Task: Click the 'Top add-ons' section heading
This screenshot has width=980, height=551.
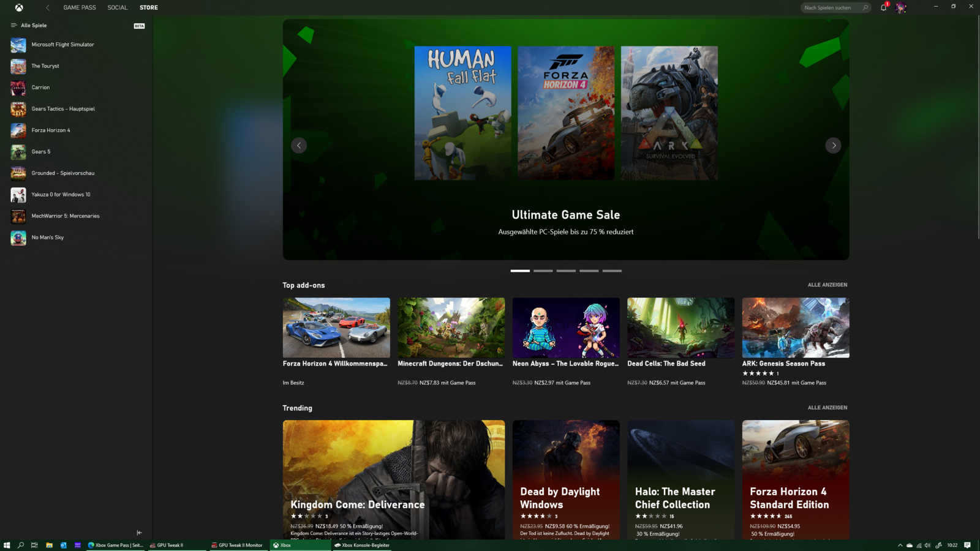Action: (304, 285)
